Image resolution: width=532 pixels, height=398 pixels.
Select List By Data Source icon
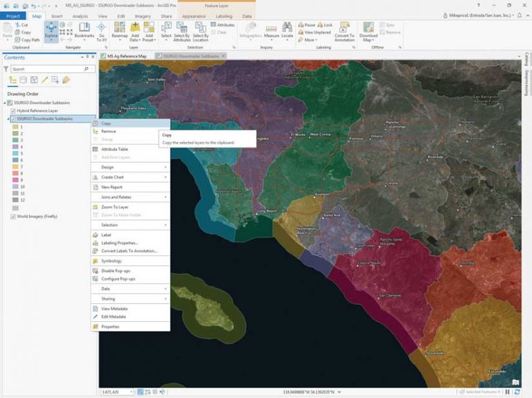pyautogui.click(x=22, y=80)
